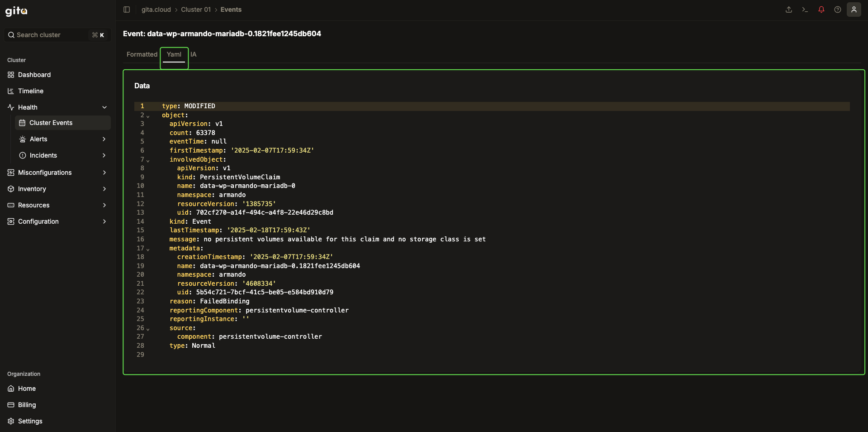Focus the Search cluster field
868x432 pixels.
[57, 35]
